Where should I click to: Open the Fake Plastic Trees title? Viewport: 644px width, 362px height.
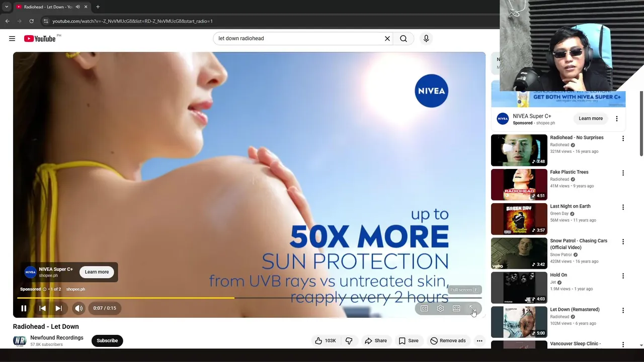[569, 172]
